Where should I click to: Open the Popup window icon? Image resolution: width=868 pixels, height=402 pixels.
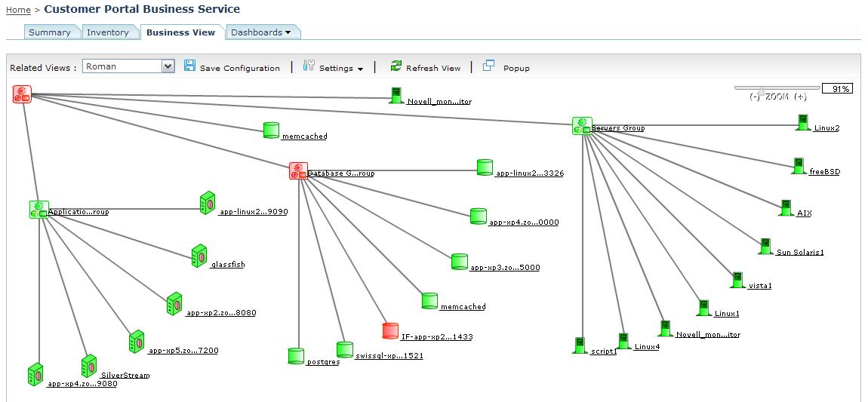(489, 66)
